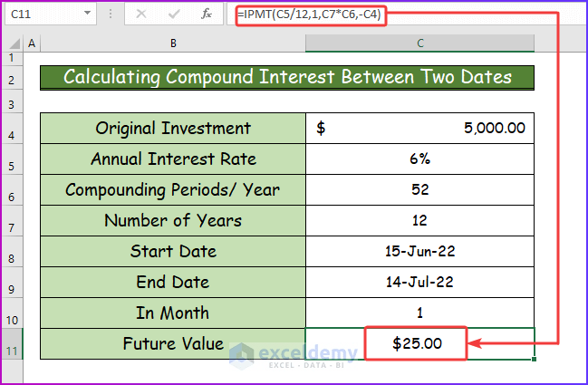Screen dimensions: 588x385
Task: Select the 'In Month' label cell
Action: (173, 313)
